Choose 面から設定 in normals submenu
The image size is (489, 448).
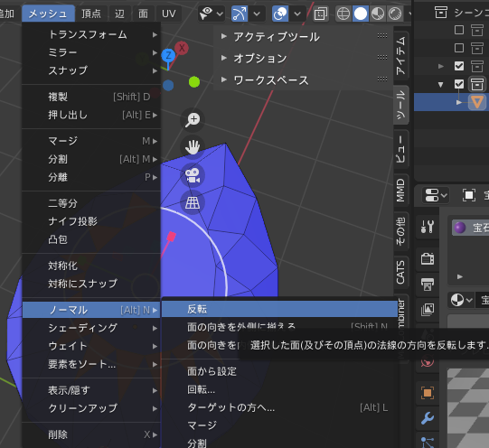pyautogui.click(x=279, y=371)
